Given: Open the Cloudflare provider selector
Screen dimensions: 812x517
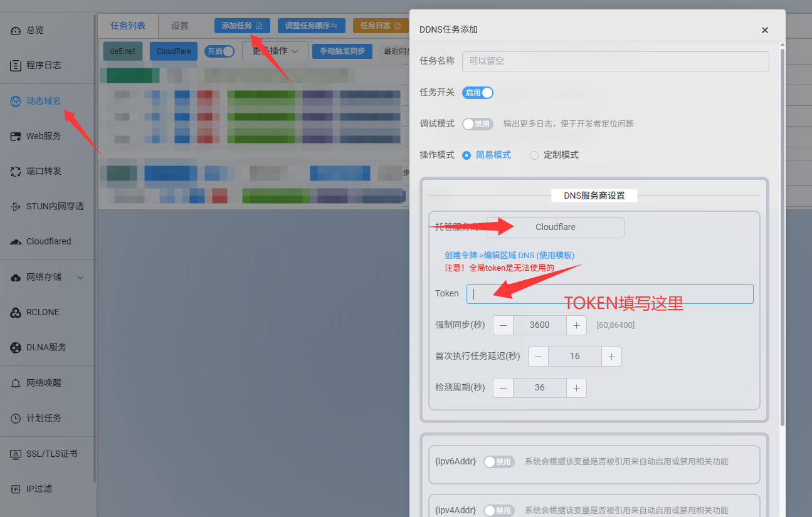Looking at the screenshot, I should tap(555, 227).
